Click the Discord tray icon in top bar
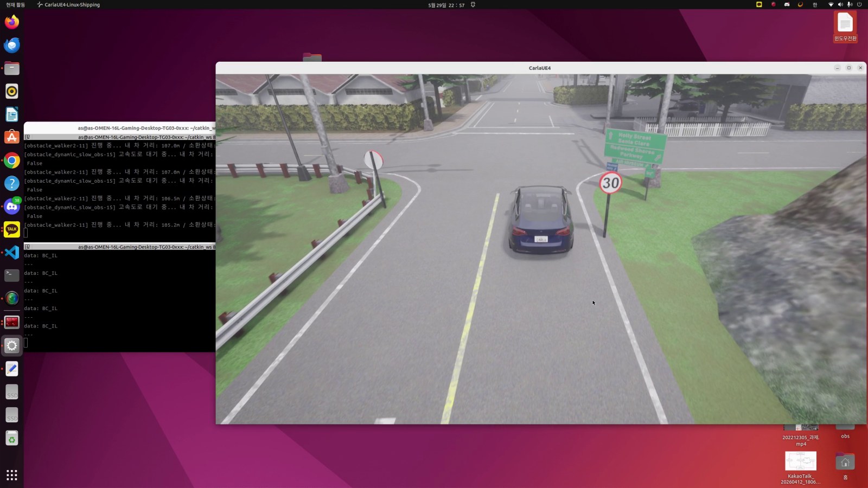Image resolution: width=868 pixels, height=488 pixels. coord(787,4)
